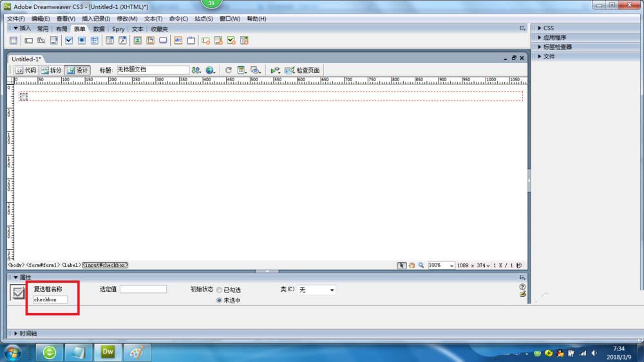
Task: Expand the 时间轴 timeline panel
Action: point(28,334)
